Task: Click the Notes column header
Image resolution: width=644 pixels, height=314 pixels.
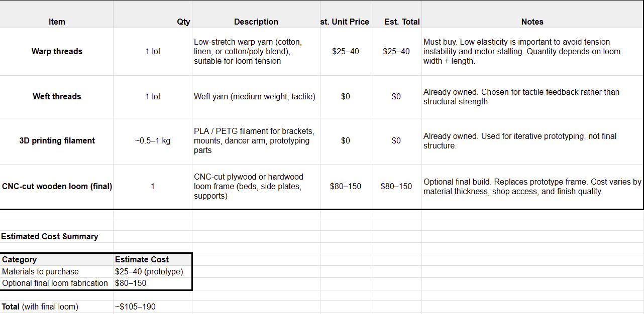Action: (532, 22)
